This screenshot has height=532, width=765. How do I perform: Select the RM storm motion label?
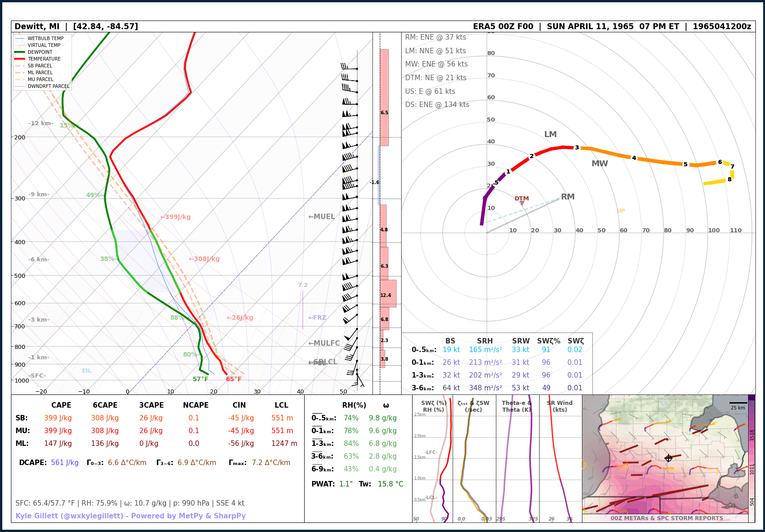567,197
